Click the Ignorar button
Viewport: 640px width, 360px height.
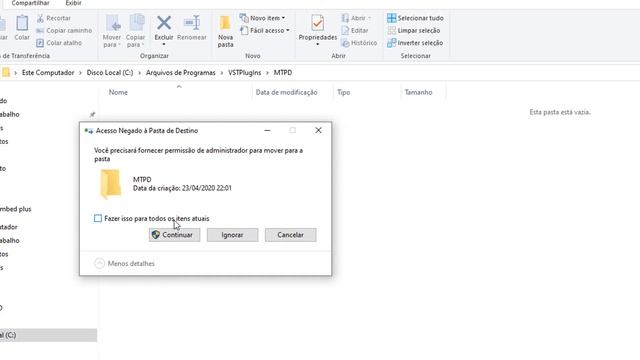pos(232,235)
